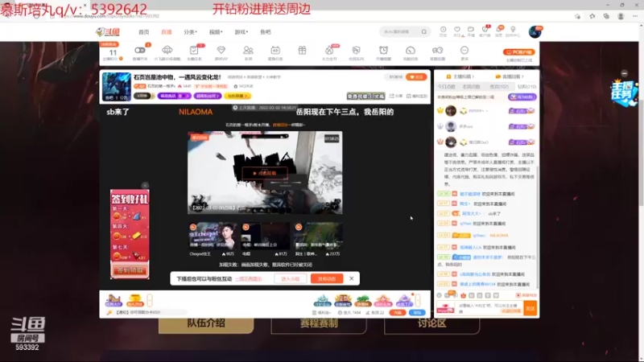Expand the 游戏 games dropdown
This screenshot has width=644, height=362.
point(241,32)
